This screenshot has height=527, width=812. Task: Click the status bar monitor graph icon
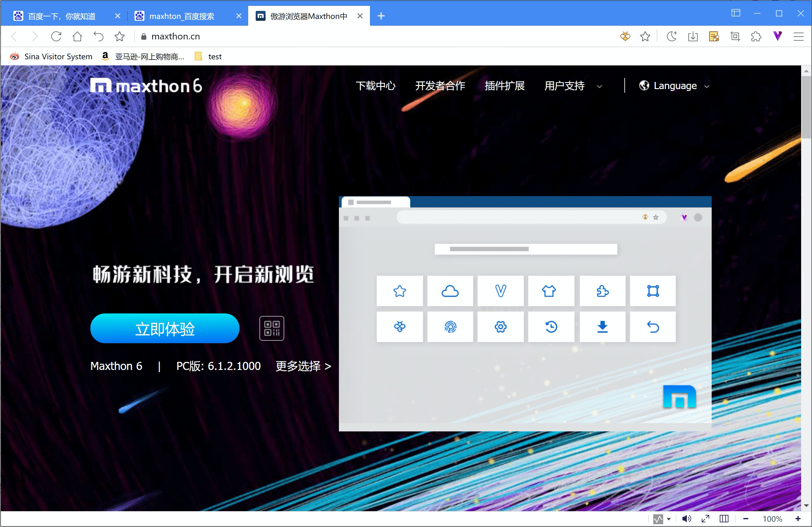658,519
